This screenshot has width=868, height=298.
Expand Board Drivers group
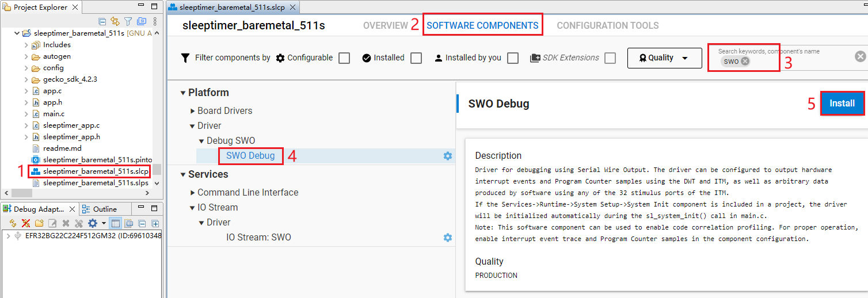pos(193,111)
